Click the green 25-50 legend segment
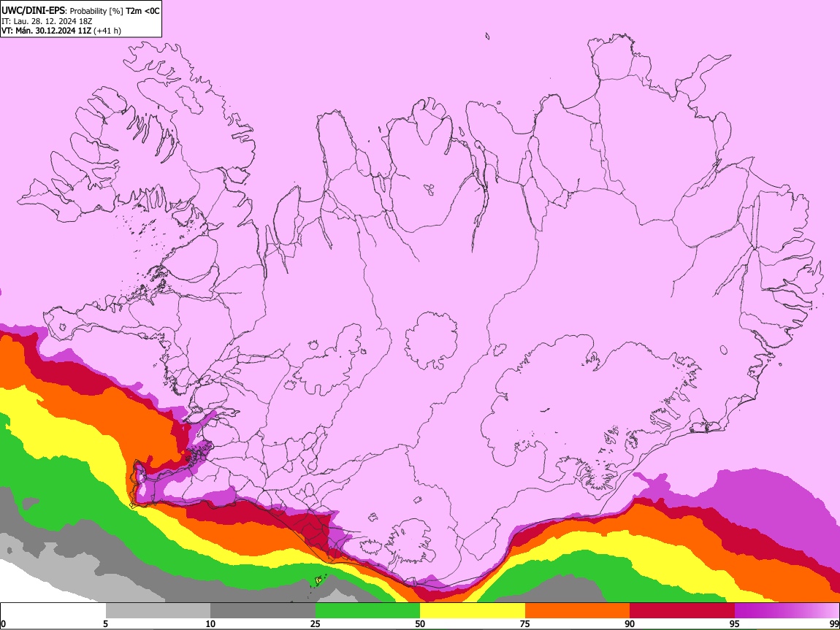This screenshot has width=840, height=630. [367, 611]
